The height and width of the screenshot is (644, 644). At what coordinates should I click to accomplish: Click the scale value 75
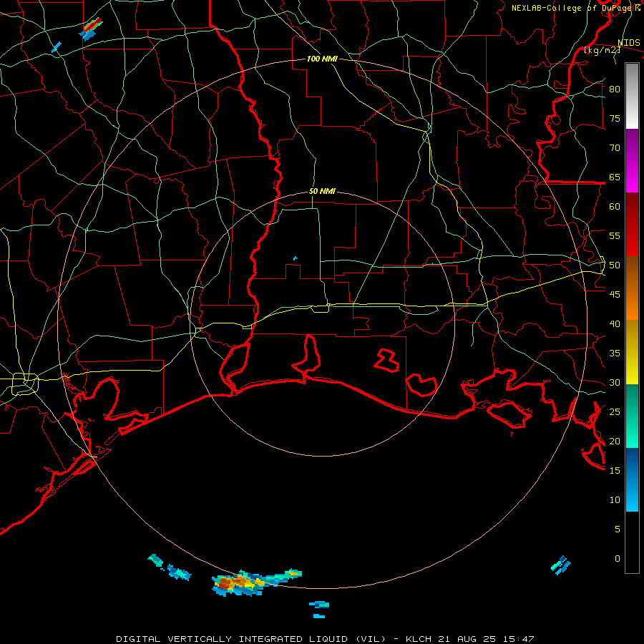[x=615, y=118]
